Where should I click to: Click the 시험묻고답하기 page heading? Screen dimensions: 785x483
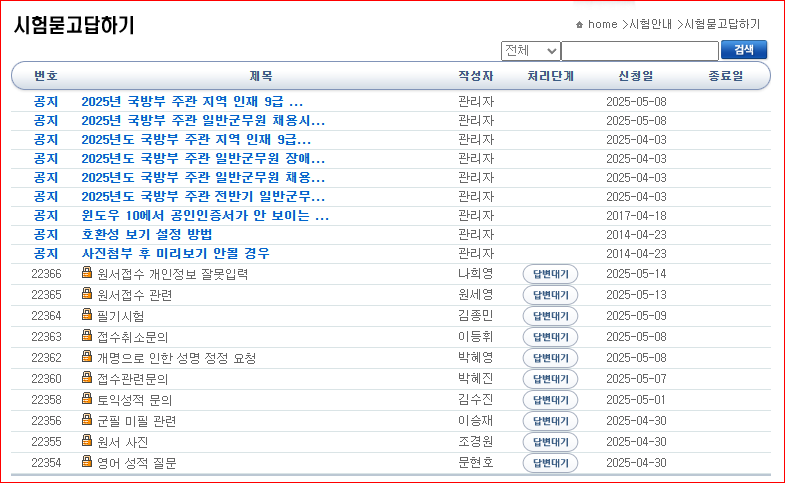click(74, 25)
